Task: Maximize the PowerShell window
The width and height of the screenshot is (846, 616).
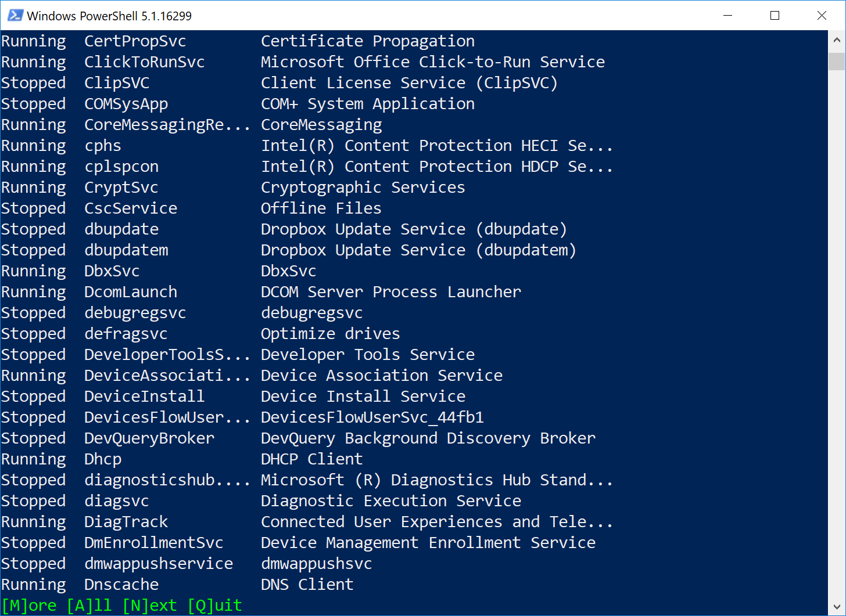Action: click(775, 16)
